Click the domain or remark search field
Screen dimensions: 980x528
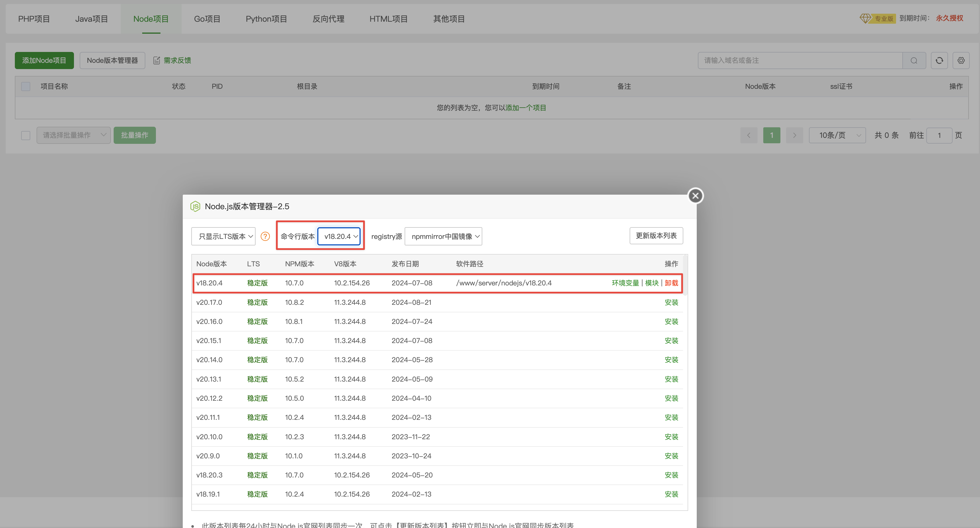pyautogui.click(x=800, y=61)
